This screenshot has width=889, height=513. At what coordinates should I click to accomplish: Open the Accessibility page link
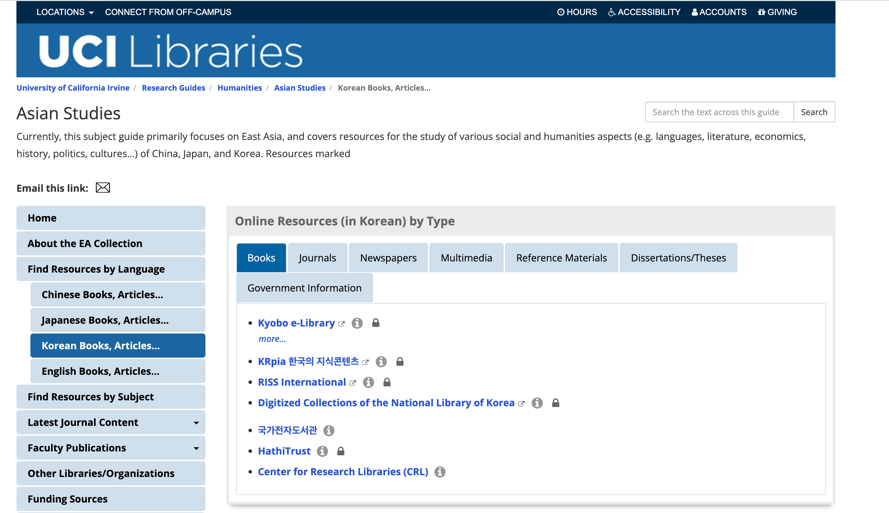click(644, 12)
